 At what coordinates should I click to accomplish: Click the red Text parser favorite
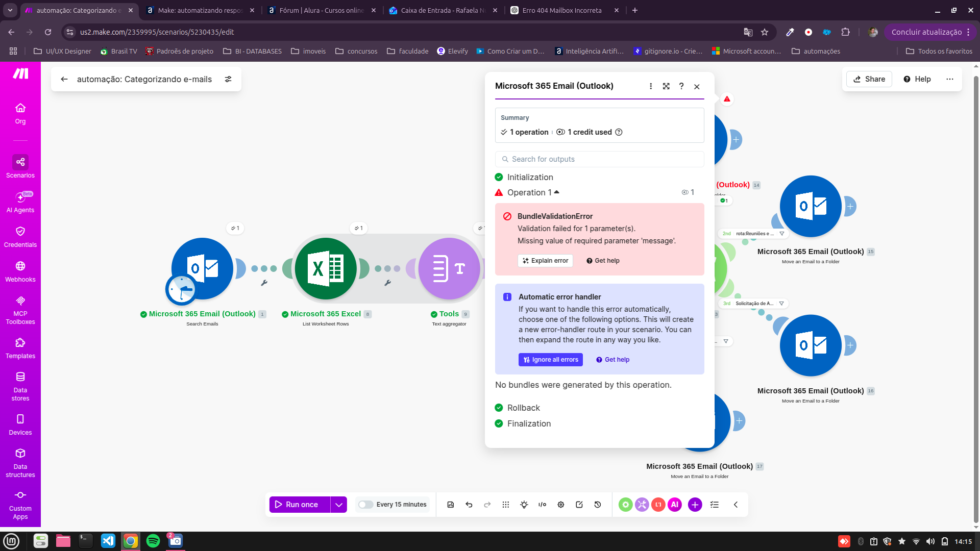point(658,505)
